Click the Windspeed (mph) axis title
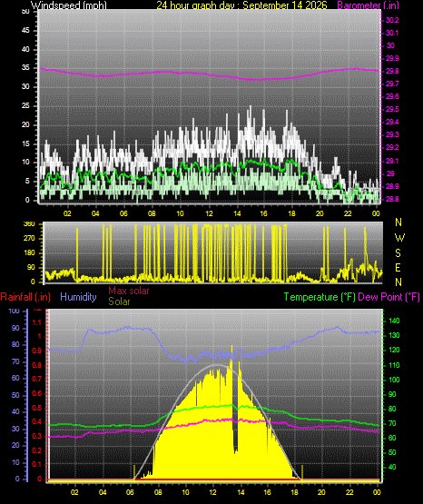Screen dimensions: 423x504 [69, 5]
